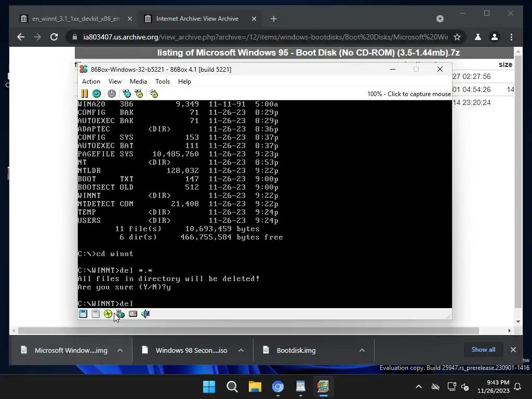532x399 pixels.
Task: Send Ctrl+Alt+Esc toolbar icon
Action: tap(138, 94)
